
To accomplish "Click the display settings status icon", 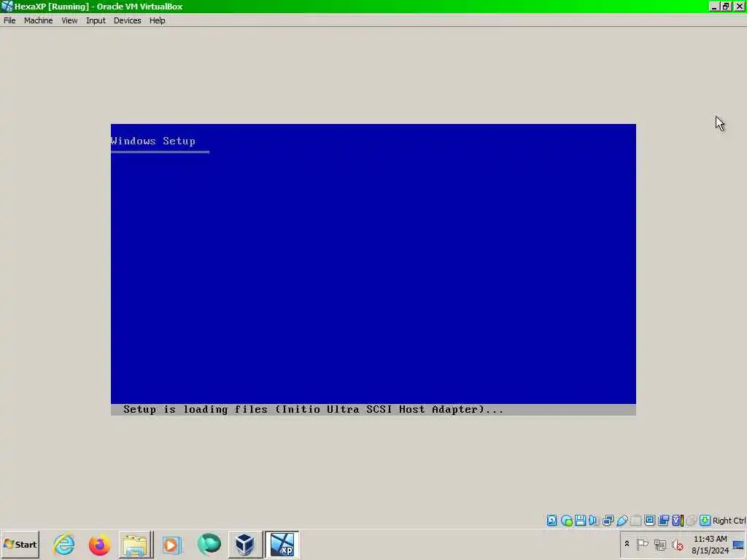I will 649,521.
